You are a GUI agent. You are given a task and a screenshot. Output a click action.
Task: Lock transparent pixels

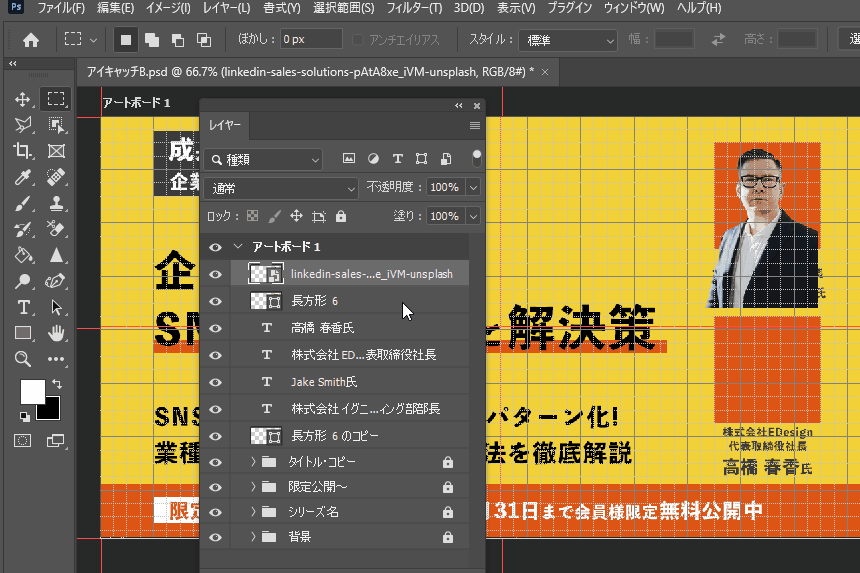pyautogui.click(x=252, y=216)
